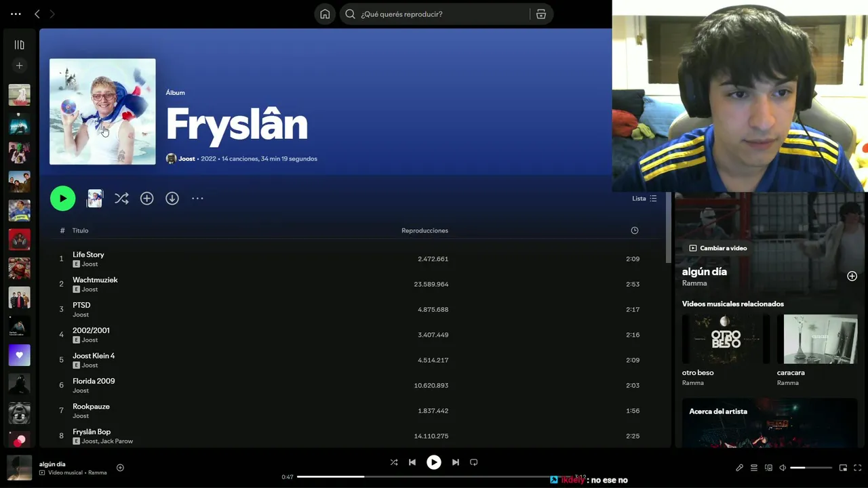Click the magnifier search icon
868x488 pixels.
click(x=350, y=14)
